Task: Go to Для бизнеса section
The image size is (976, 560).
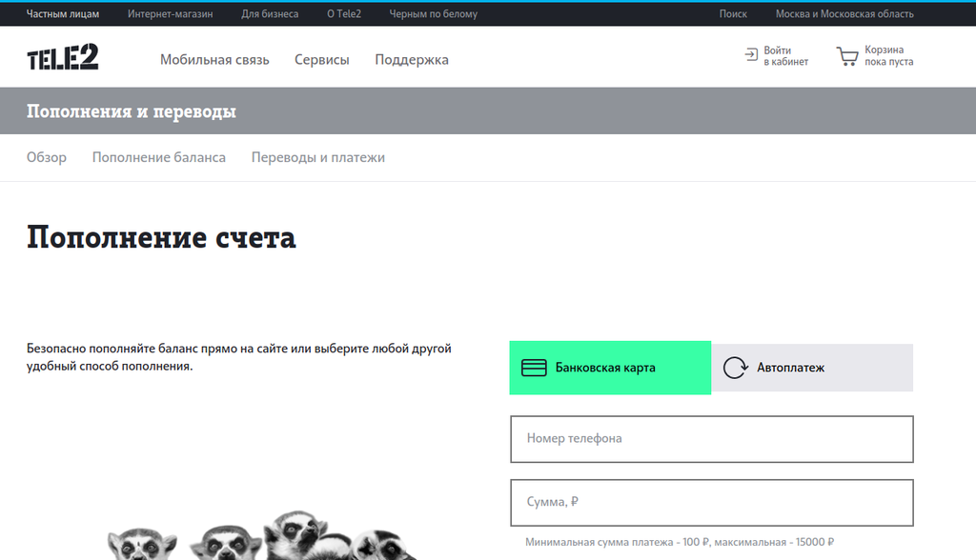Action: (x=270, y=13)
